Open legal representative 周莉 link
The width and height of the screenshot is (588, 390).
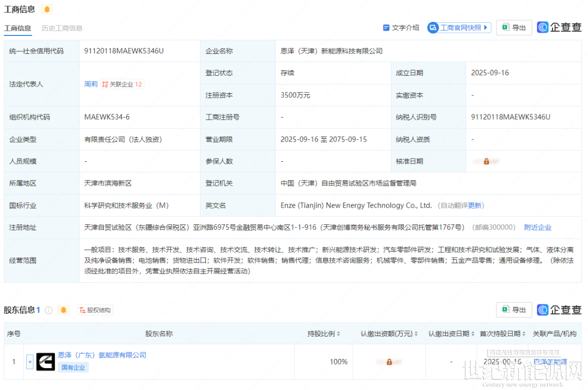click(x=91, y=84)
